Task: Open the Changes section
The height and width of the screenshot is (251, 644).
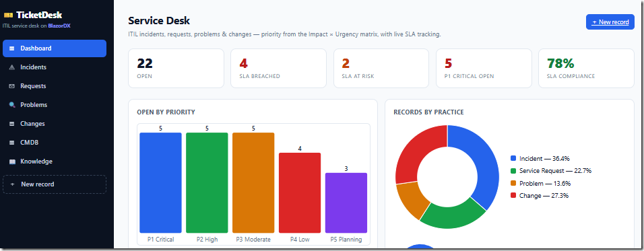Action: [x=54, y=124]
